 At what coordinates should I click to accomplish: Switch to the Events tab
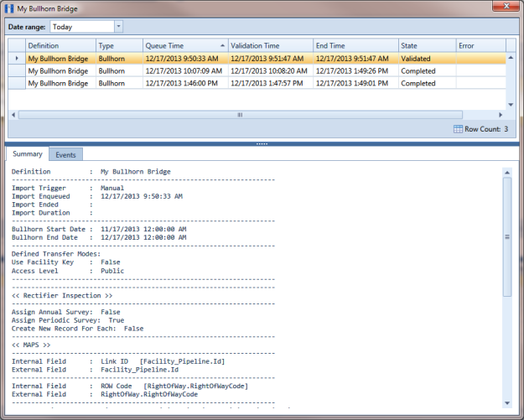tap(66, 155)
